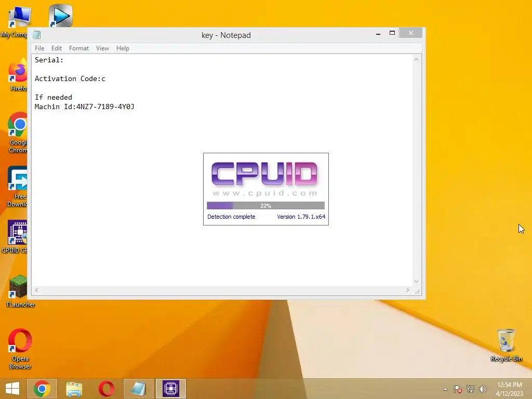Open volume control tray icon
This screenshot has height=399, width=532.
pyautogui.click(x=483, y=389)
